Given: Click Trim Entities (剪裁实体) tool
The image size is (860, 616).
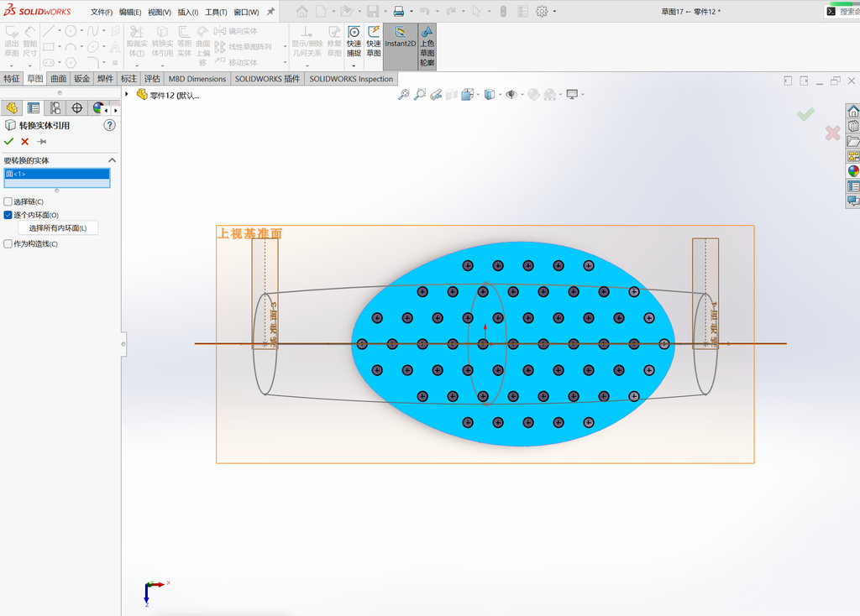Looking at the screenshot, I should click(137, 41).
